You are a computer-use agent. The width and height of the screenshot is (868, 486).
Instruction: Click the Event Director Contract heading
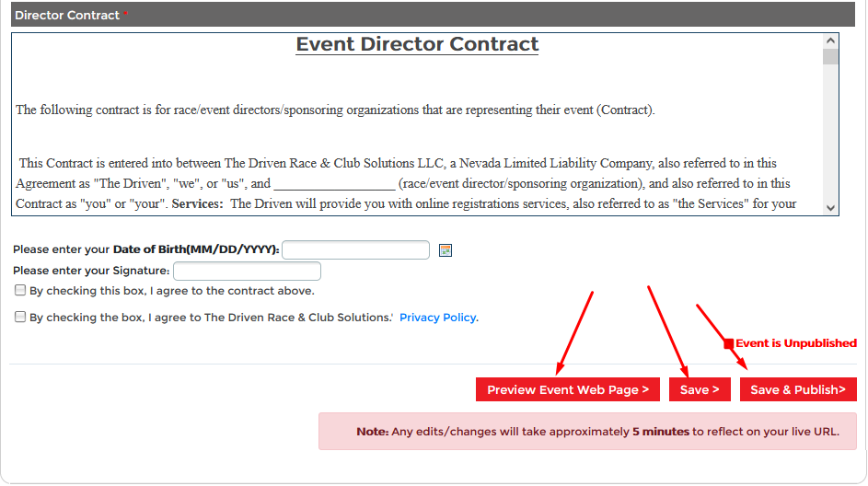[x=417, y=45]
